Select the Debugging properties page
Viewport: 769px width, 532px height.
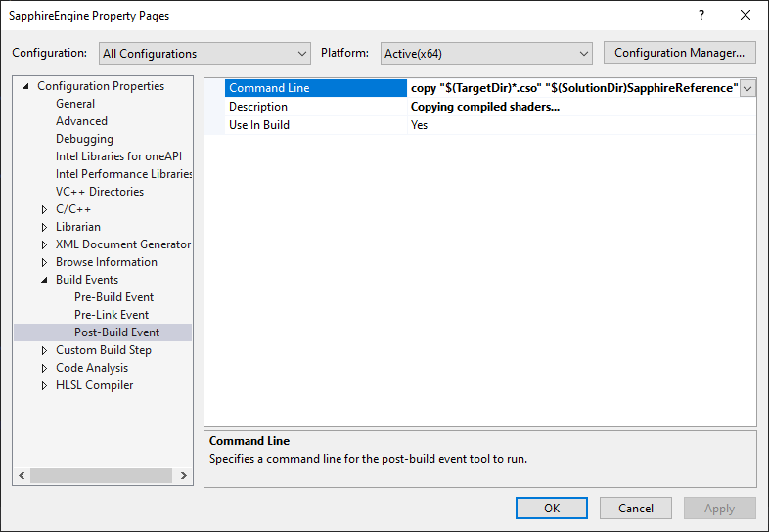click(84, 139)
